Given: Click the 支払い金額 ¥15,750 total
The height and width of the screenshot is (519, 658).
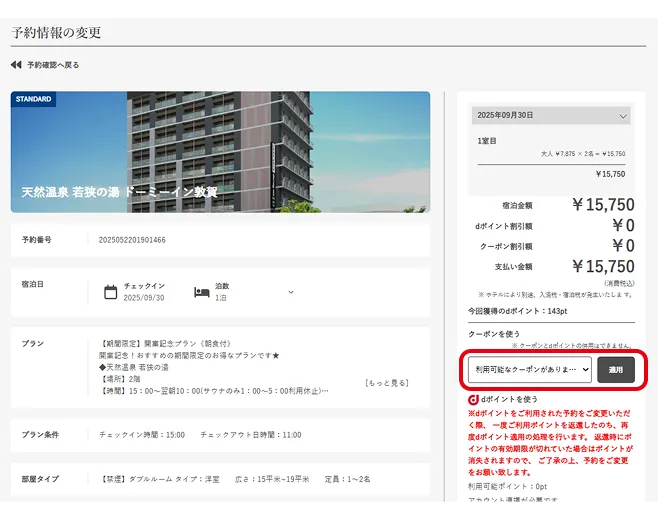Looking at the screenshot, I should [x=603, y=266].
